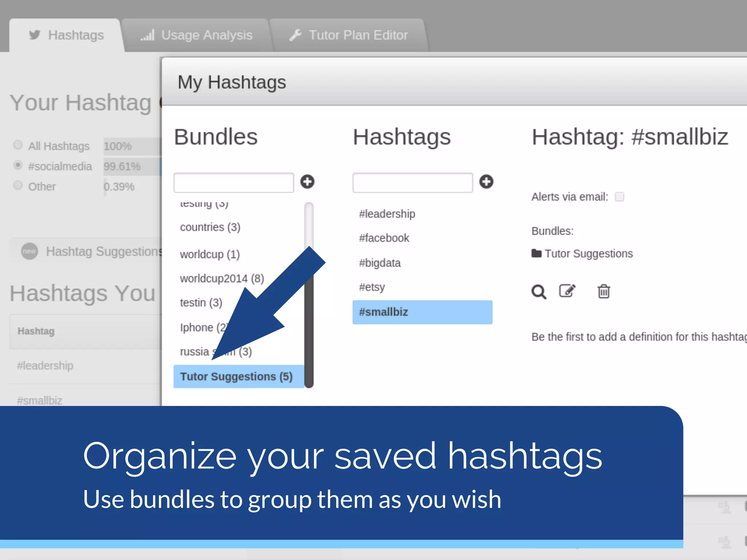747x560 pixels.
Task: Click the Hashtag column header in background table
Action: point(36,331)
